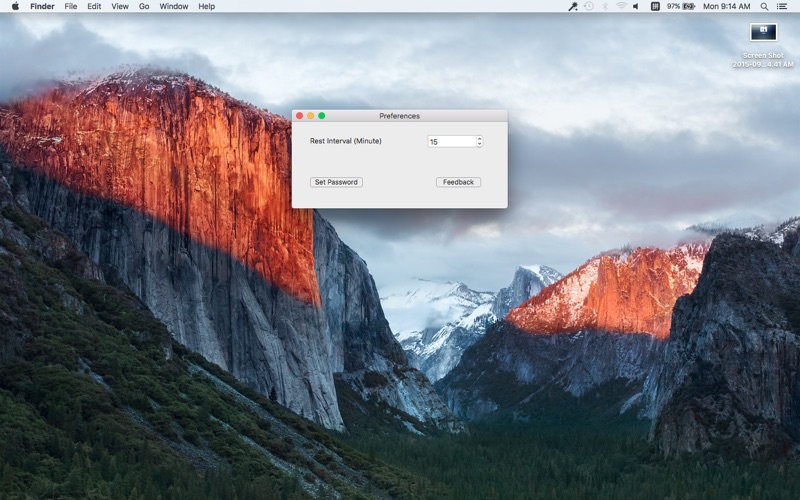Open the File menu
Screen dimensions: 800x500
tap(71, 6)
